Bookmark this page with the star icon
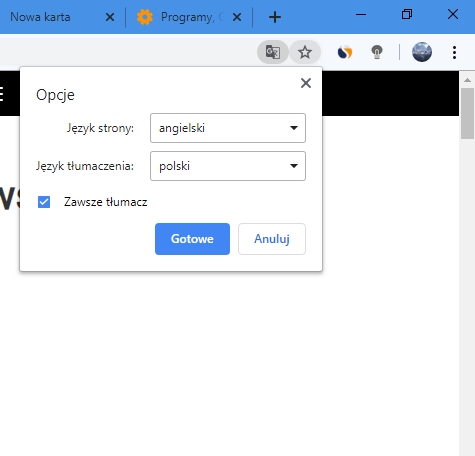 pos(305,52)
